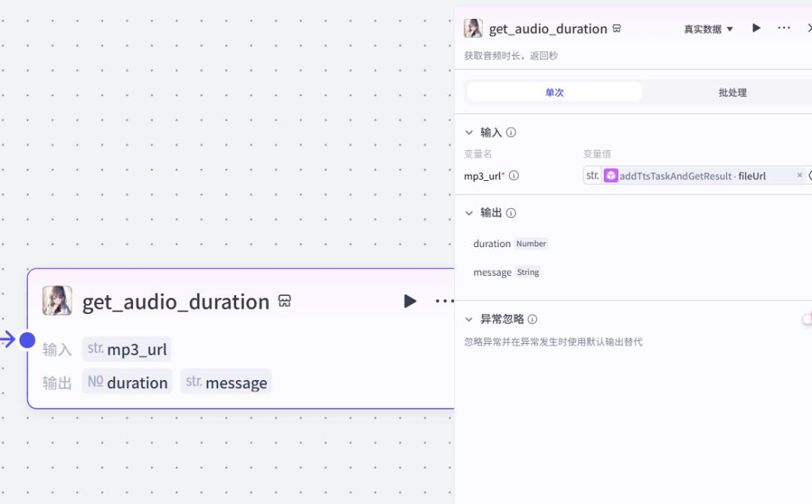Click the get_audio_duration node avatar icon
812x504 pixels.
click(x=473, y=28)
